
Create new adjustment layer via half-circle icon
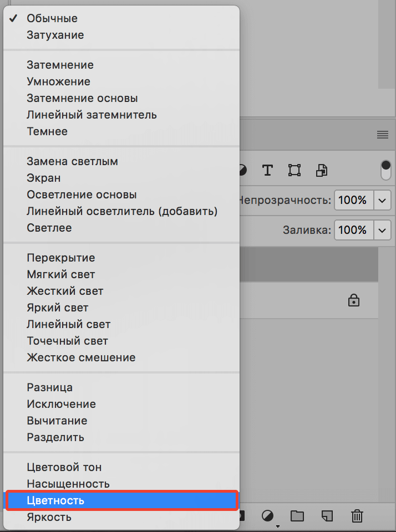click(268, 516)
